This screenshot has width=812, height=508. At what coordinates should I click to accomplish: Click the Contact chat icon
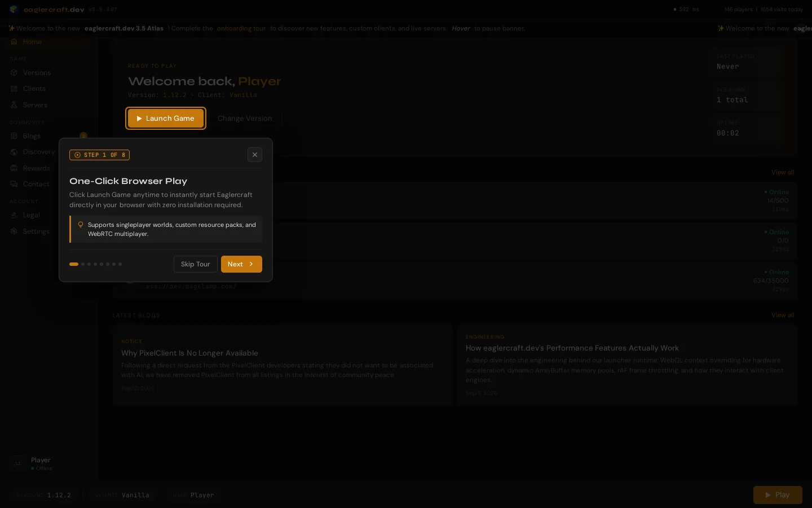point(14,184)
